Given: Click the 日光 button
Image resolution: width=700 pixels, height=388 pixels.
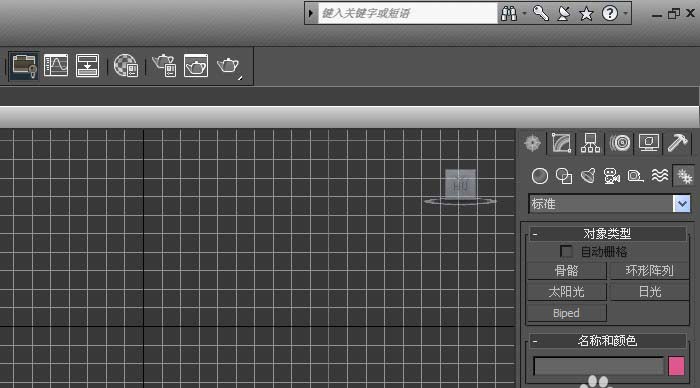Looking at the screenshot, I should click(650, 292).
